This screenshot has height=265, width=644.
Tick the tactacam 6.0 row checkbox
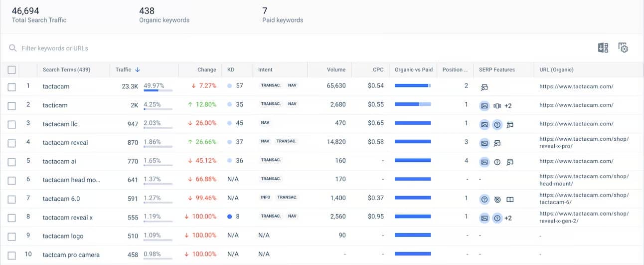click(x=12, y=199)
